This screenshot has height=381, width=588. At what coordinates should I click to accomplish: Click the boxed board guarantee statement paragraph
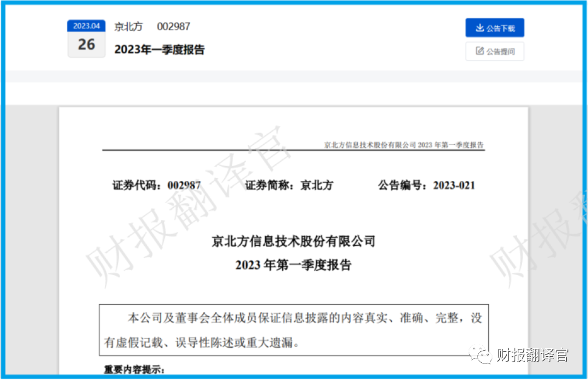click(x=294, y=330)
